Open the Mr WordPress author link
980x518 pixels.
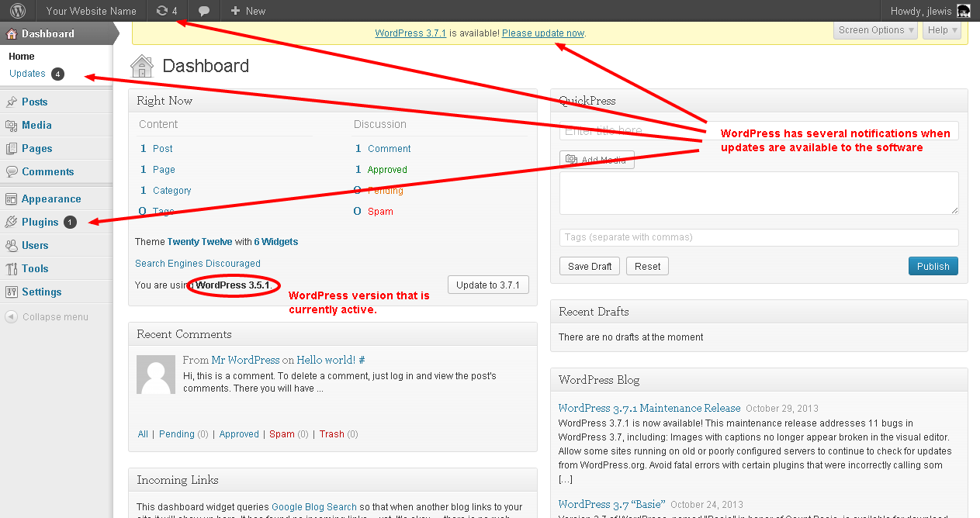(245, 360)
